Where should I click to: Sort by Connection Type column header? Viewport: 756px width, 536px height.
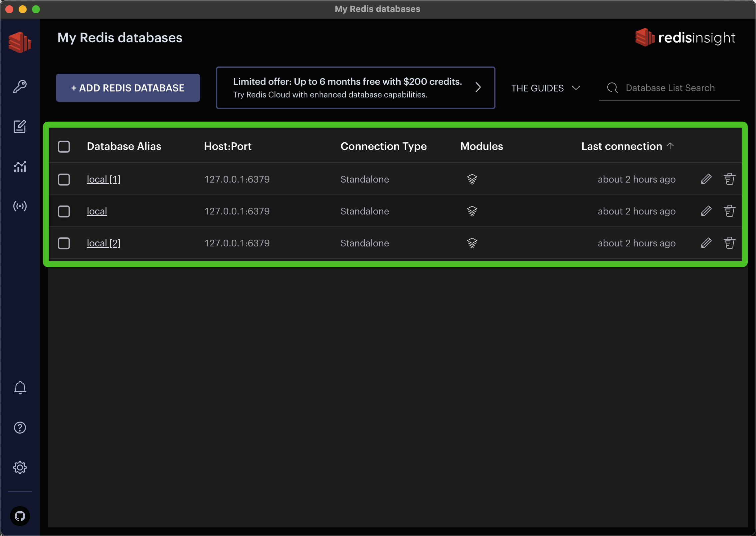[383, 146]
